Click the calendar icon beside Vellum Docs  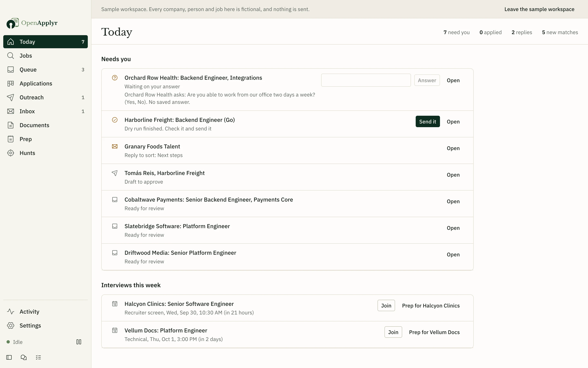[115, 330]
